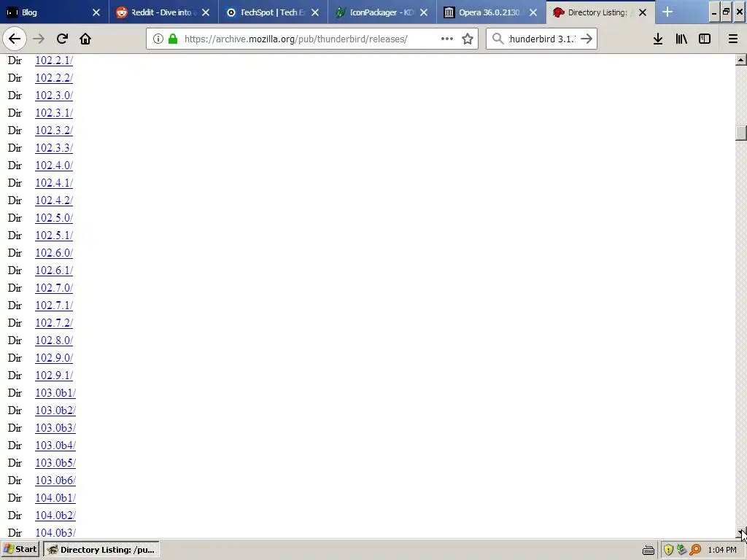Open the 102.6.0/ directory

click(54, 253)
